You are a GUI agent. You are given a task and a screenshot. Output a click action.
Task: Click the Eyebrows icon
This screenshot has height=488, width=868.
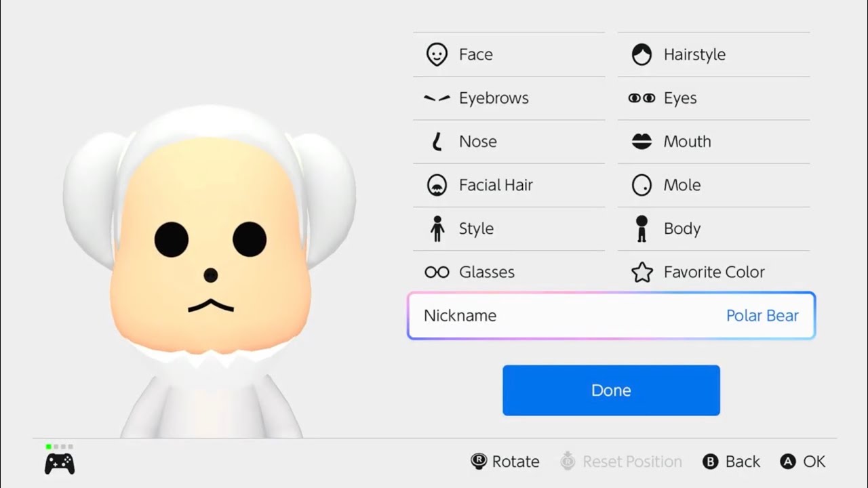pos(437,98)
